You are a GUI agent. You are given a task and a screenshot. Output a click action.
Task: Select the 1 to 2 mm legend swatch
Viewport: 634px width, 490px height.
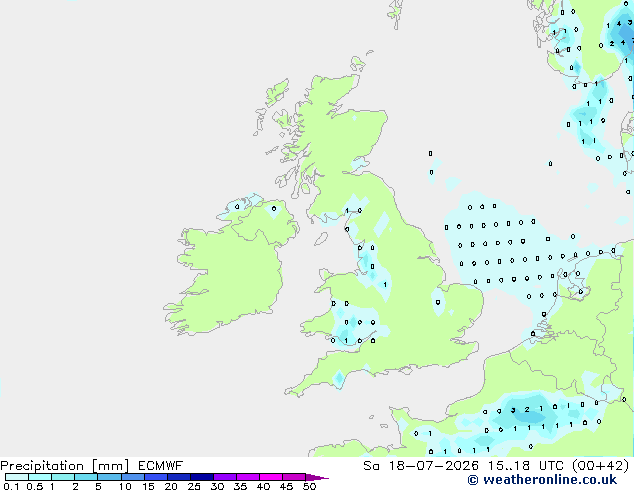[x=63, y=477]
